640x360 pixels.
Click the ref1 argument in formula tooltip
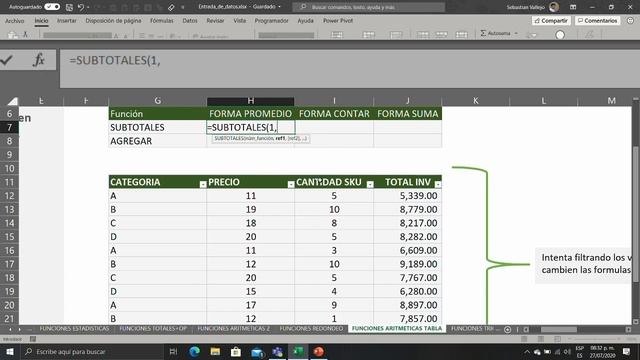280,138
